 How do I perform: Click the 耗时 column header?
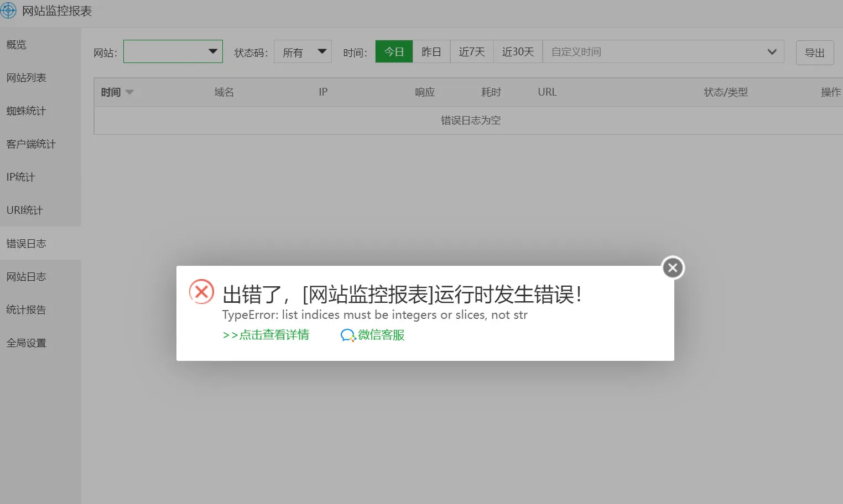click(x=491, y=92)
